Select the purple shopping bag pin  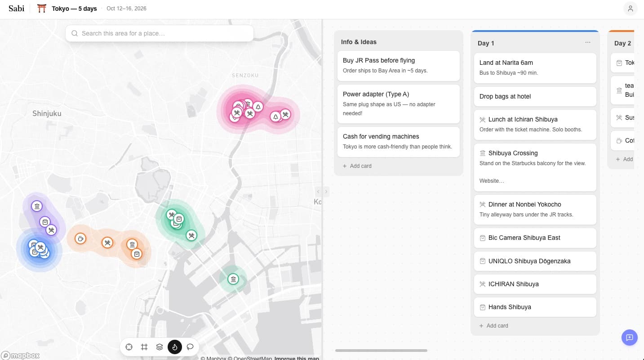click(x=45, y=222)
